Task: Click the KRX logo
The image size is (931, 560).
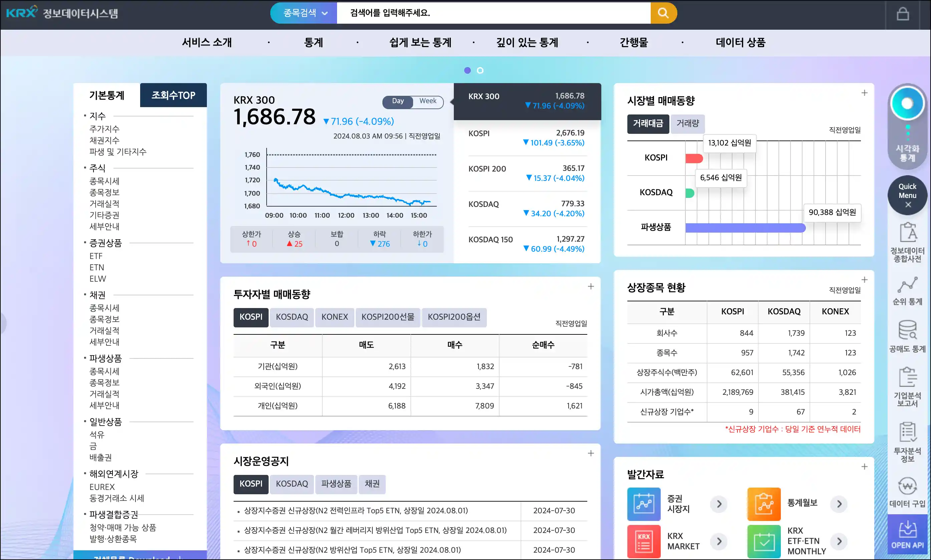Action: click(x=22, y=12)
